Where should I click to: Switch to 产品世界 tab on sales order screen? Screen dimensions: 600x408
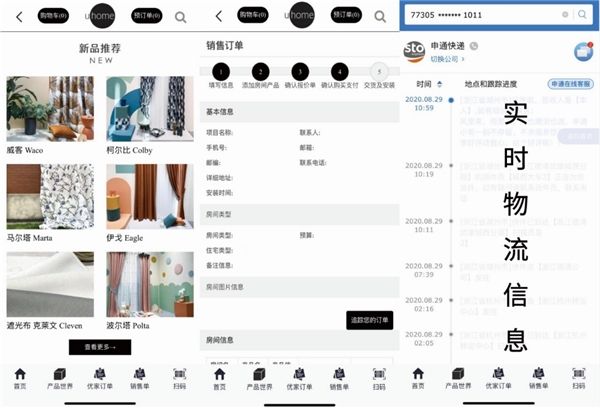pyautogui.click(x=258, y=377)
